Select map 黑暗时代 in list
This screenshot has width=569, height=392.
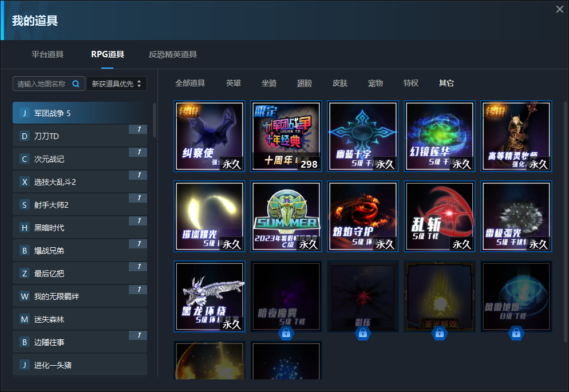coord(80,227)
